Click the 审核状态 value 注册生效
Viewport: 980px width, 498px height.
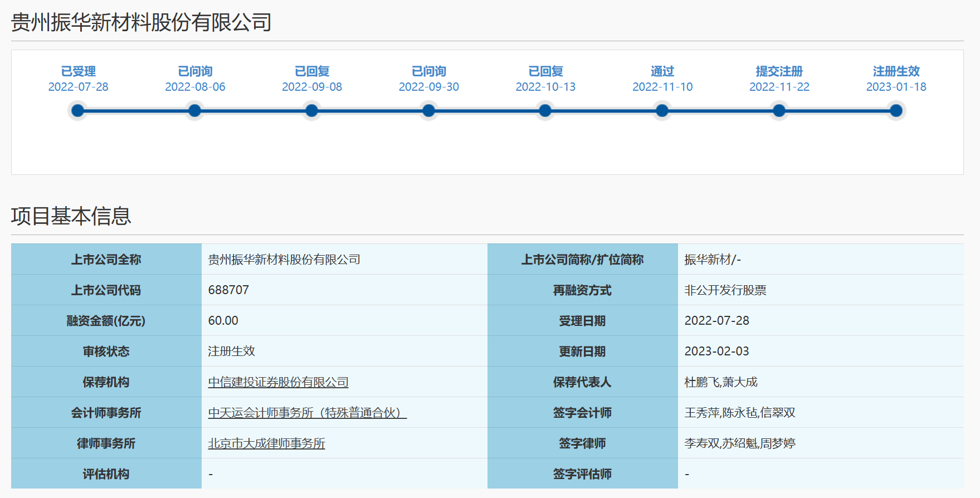(x=231, y=351)
